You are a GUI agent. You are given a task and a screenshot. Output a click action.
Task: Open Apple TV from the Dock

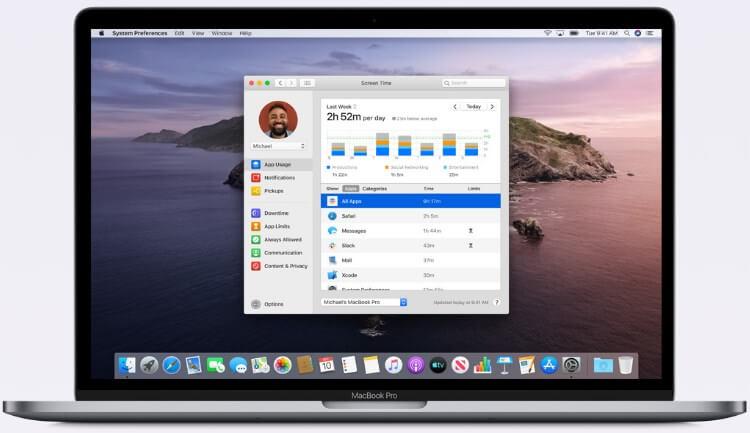point(438,366)
